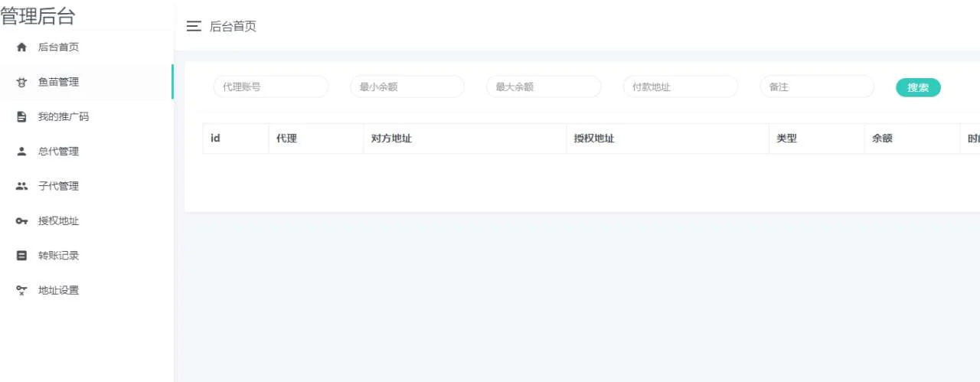Select the 付款地址 search field
The image size is (980, 382).
click(680, 87)
